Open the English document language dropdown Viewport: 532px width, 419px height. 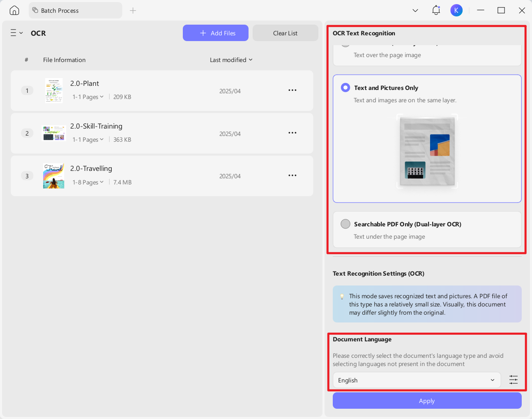point(417,380)
